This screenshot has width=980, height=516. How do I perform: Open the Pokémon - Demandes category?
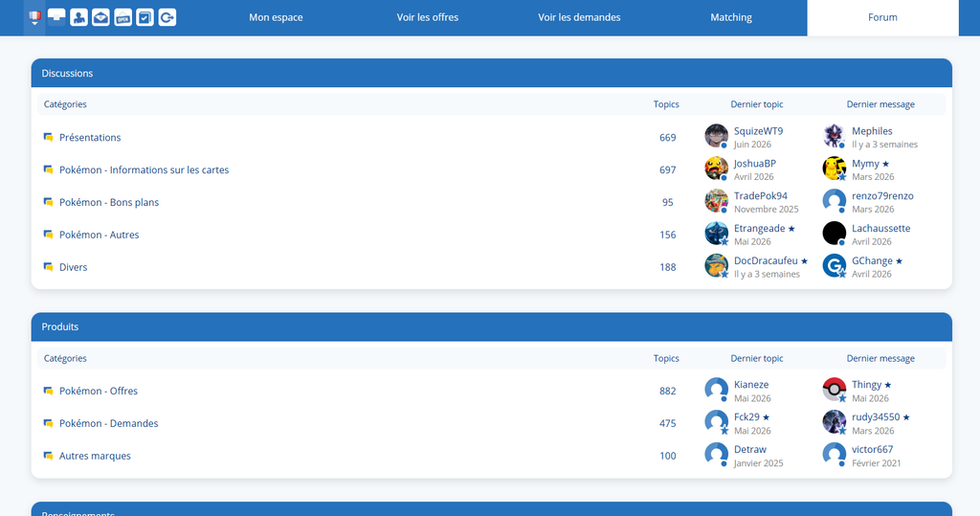click(109, 423)
